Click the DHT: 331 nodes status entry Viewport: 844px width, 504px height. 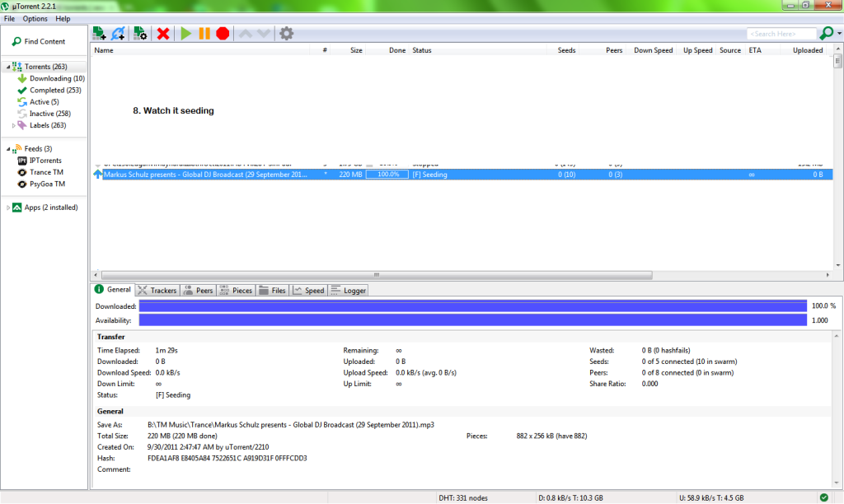tap(463, 498)
